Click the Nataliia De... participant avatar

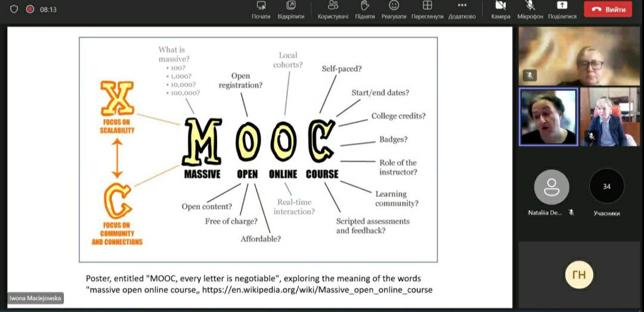[x=552, y=186]
